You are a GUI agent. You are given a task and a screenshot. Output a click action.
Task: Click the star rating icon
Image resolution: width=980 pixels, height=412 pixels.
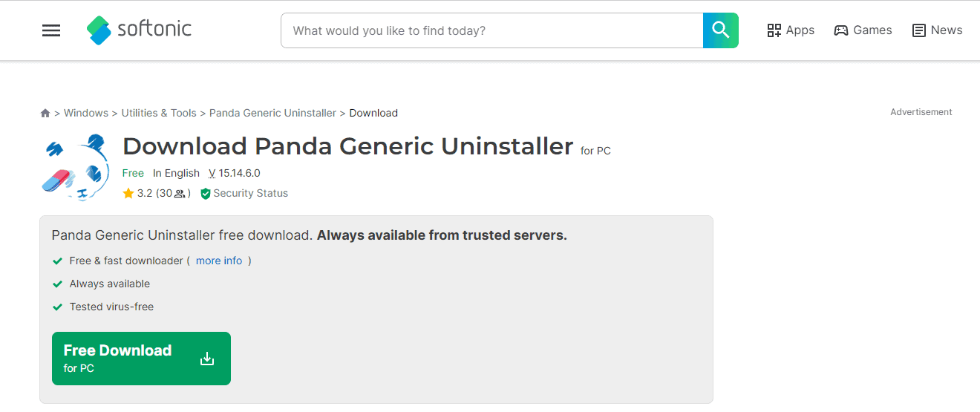point(128,194)
